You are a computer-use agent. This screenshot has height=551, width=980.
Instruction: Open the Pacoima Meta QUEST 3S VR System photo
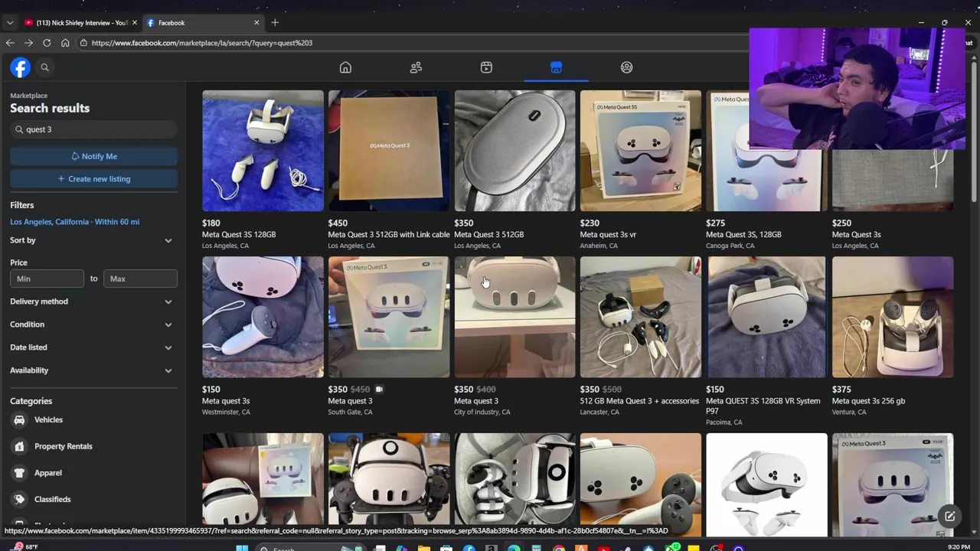click(766, 317)
